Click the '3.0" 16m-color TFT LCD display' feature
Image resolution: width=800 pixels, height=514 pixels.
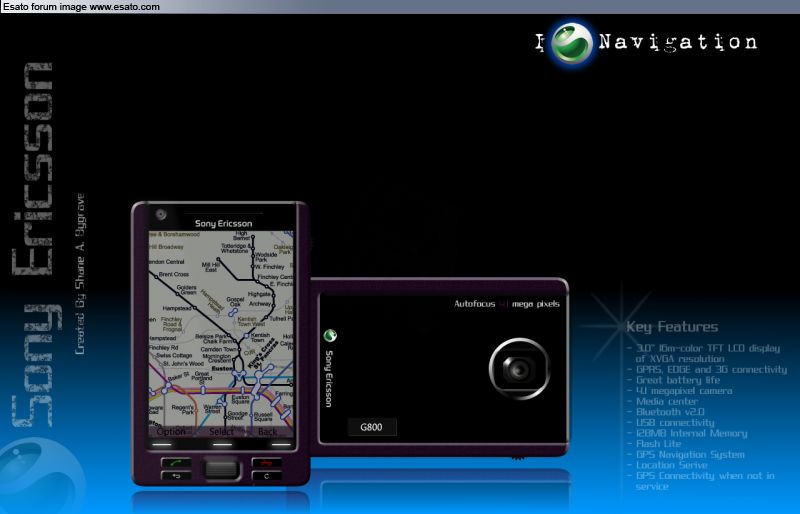pos(708,348)
